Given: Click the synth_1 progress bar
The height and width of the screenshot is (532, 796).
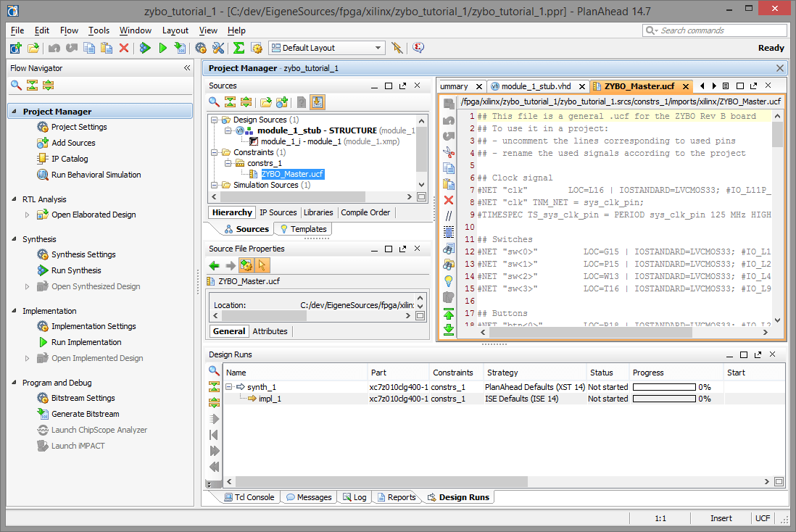Looking at the screenshot, I should (x=664, y=387).
